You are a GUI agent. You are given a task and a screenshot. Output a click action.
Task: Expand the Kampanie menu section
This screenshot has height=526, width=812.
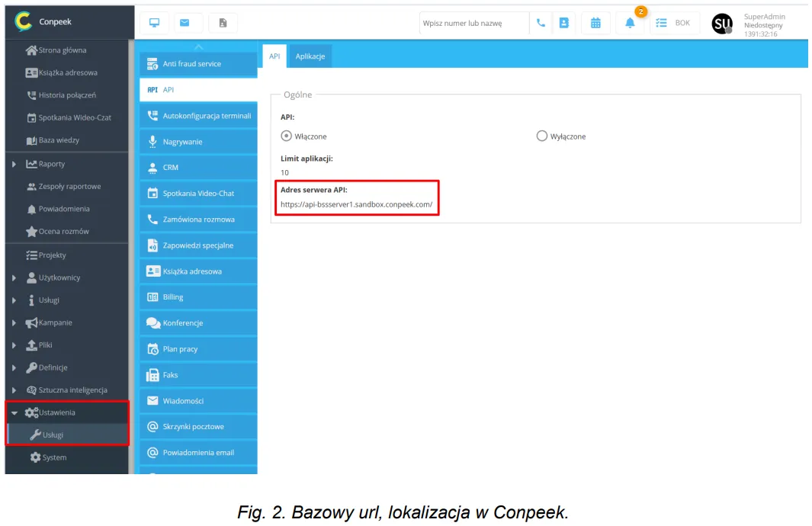[14, 322]
